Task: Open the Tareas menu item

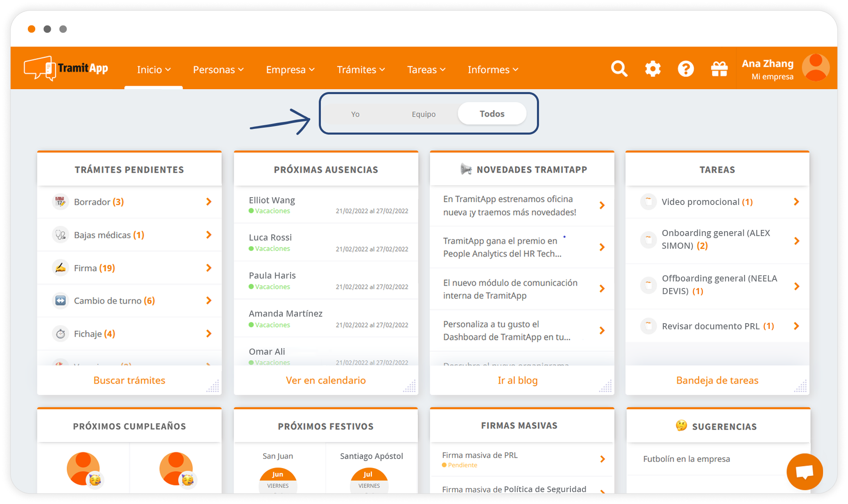Action: pyautogui.click(x=426, y=70)
